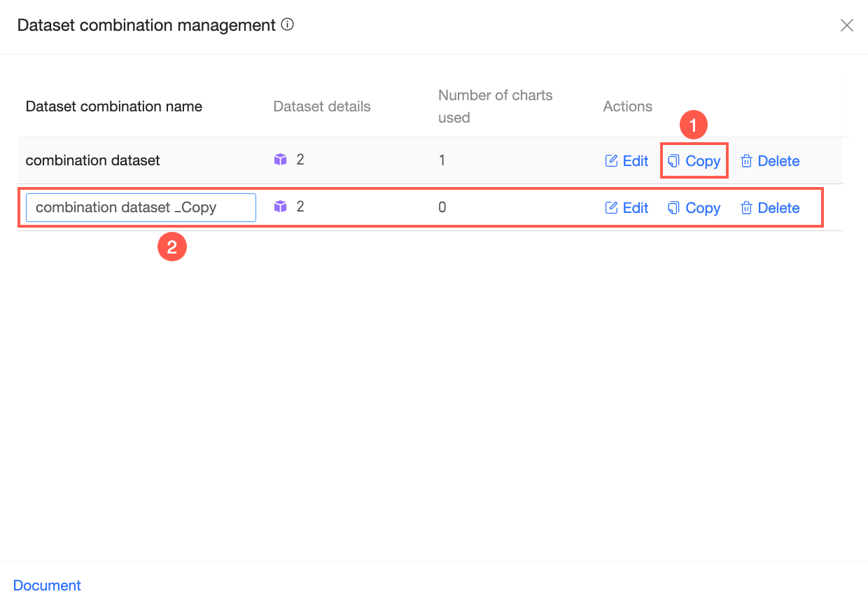Click the combination dataset _Copy name field

click(141, 207)
